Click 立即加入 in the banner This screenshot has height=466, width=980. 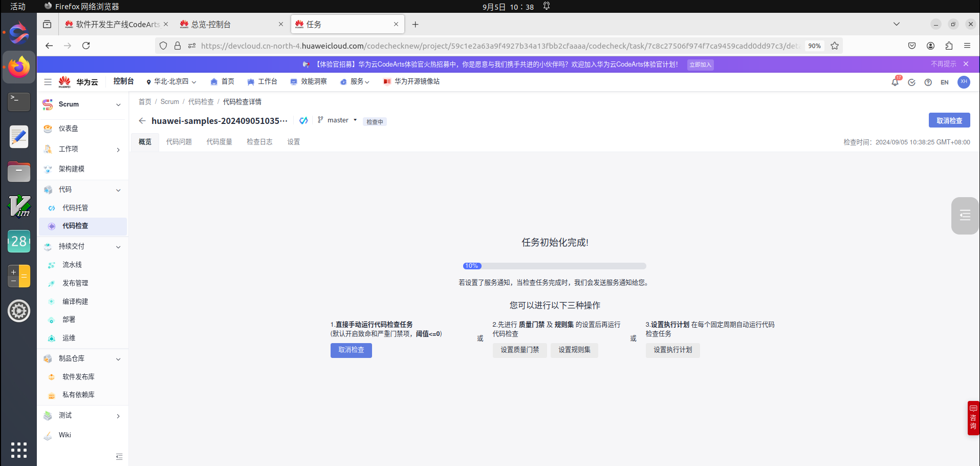point(700,65)
